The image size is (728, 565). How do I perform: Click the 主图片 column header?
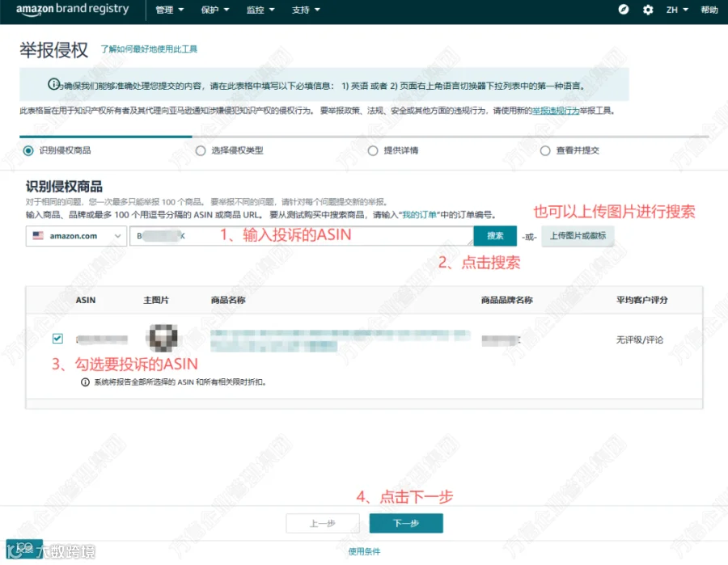coord(156,300)
